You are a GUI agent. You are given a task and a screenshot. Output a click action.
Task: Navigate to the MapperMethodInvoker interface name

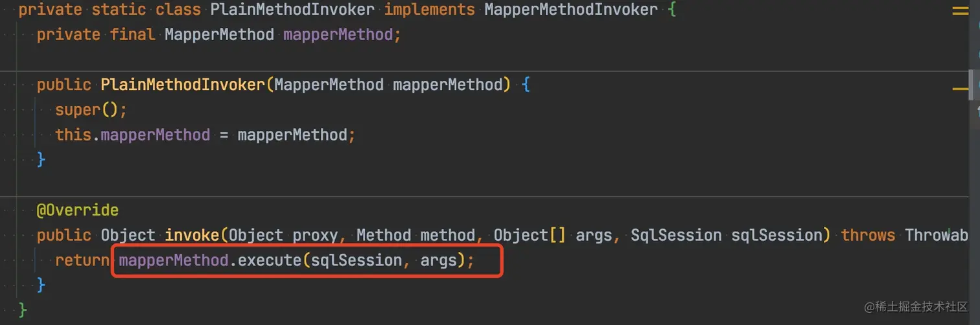point(570,10)
